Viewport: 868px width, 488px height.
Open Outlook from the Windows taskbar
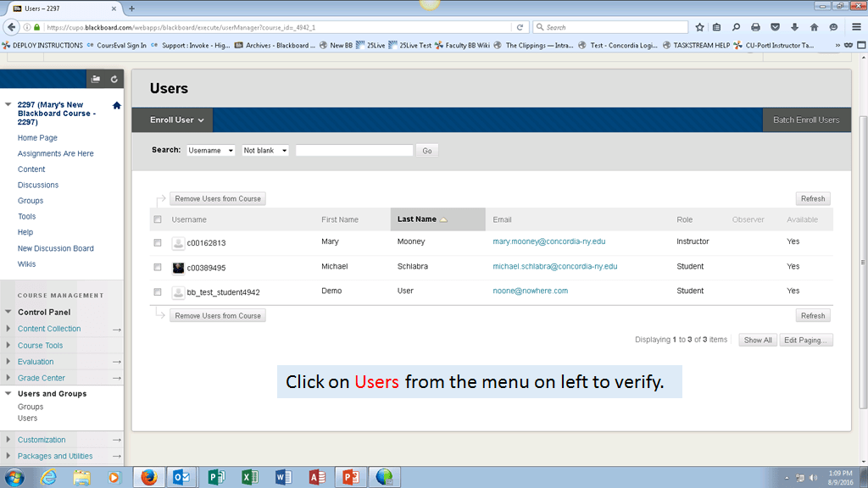pyautogui.click(x=181, y=477)
